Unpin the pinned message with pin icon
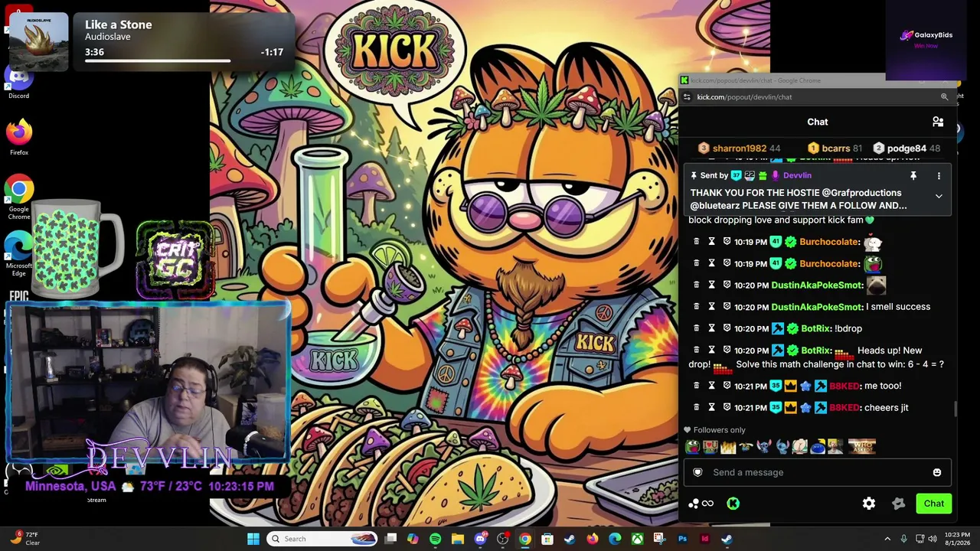Image resolution: width=980 pixels, height=551 pixels. 913,176
